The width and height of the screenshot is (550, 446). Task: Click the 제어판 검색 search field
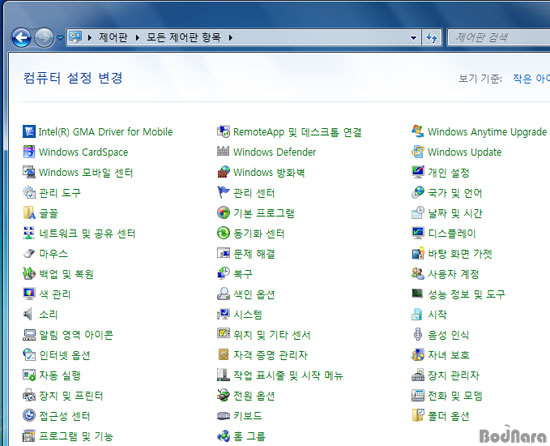coord(499,38)
